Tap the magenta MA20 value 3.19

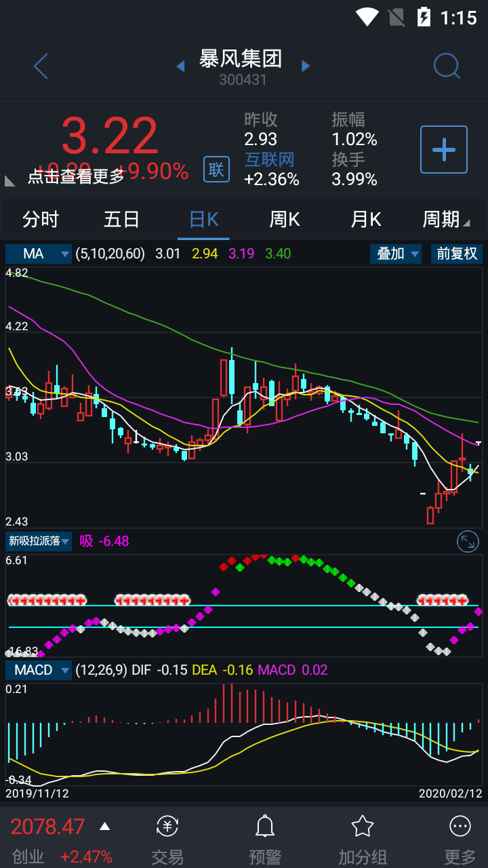pos(241,254)
